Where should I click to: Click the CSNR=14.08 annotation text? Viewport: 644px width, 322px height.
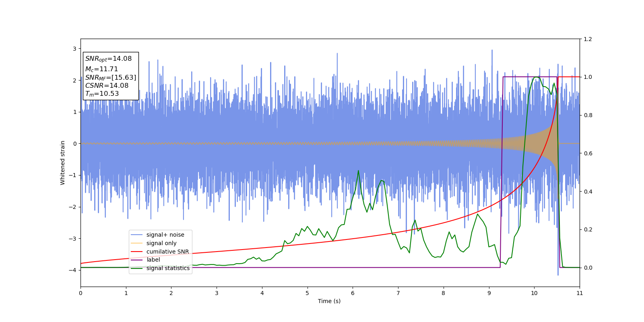[107, 85]
